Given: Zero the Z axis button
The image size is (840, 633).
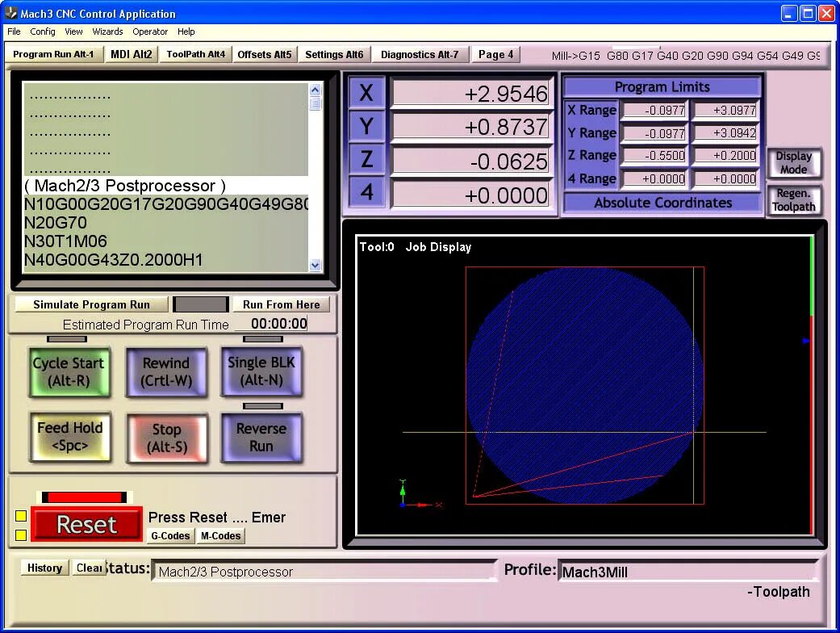Looking at the screenshot, I should 366,159.
